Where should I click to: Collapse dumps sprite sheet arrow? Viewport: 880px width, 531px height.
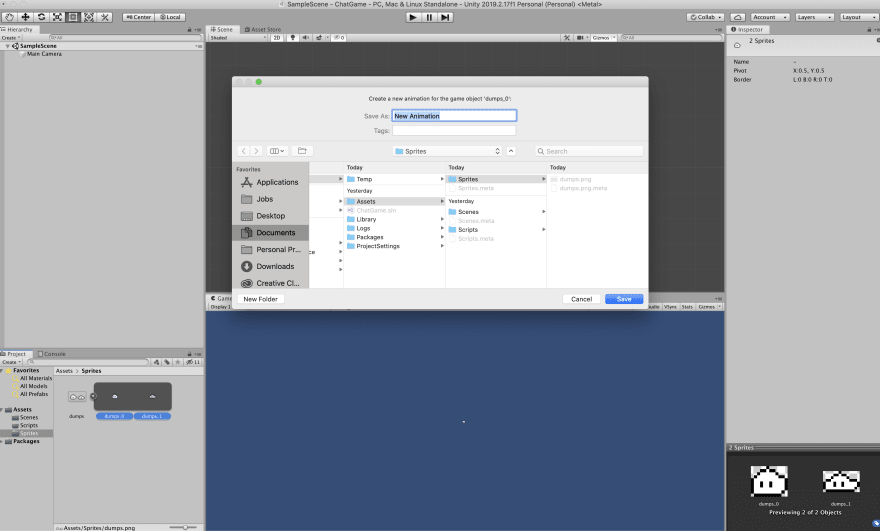tap(93, 396)
